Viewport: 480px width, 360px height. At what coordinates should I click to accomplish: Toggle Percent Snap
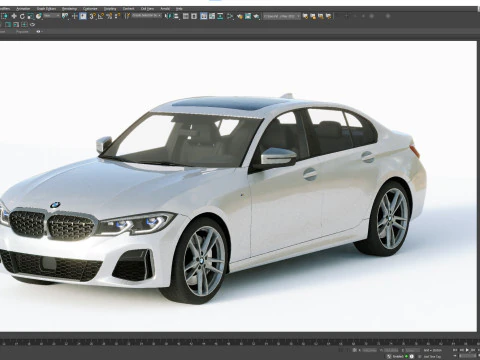coord(109,16)
